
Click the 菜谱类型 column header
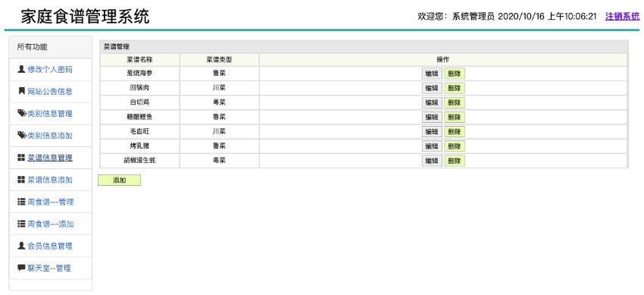pyautogui.click(x=219, y=60)
